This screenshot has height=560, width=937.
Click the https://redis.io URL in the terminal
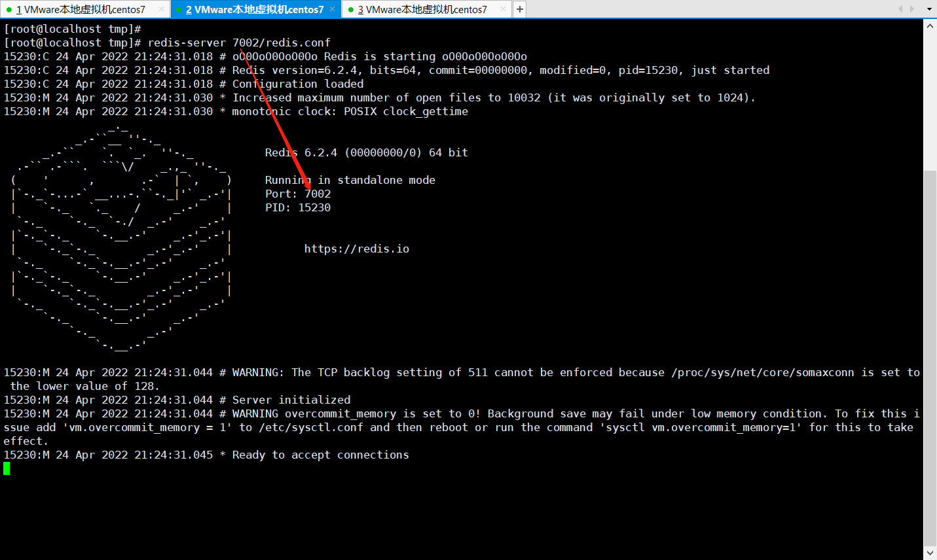[x=357, y=249]
